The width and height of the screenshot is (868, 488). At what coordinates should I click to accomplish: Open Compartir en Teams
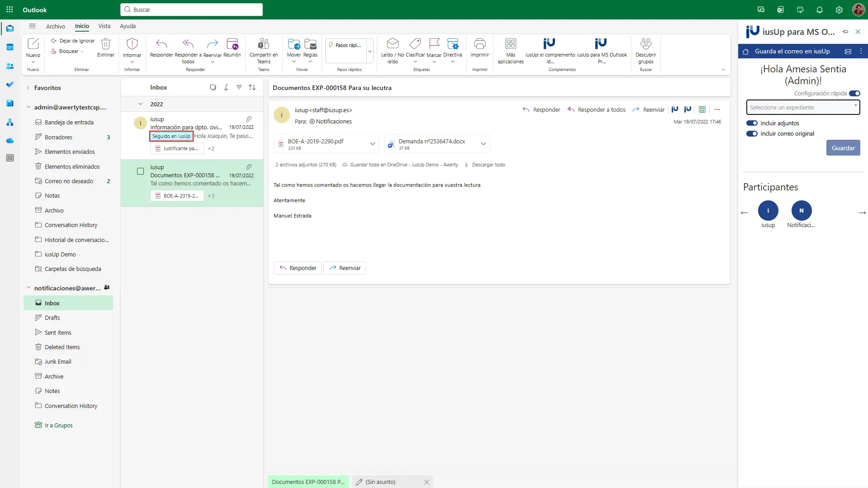263,44
